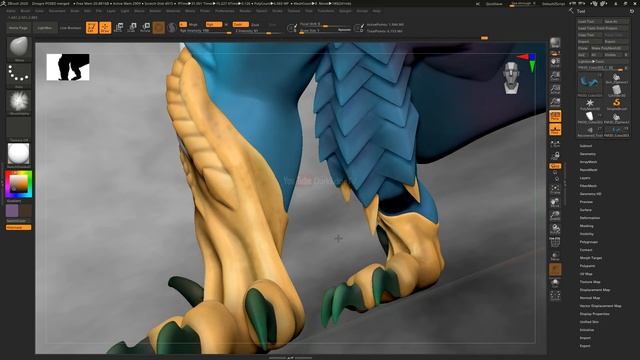Click the Load Tool button
Screen dimensions: 640x360
589,21
